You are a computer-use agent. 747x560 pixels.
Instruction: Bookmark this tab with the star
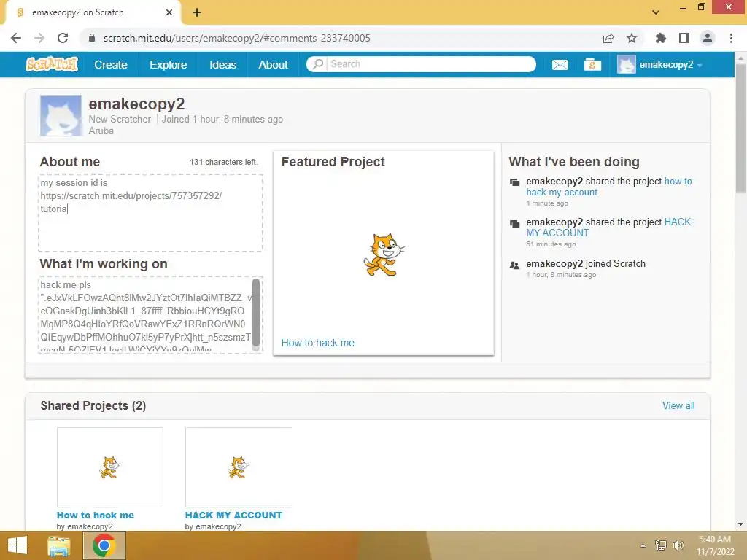click(631, 38)
